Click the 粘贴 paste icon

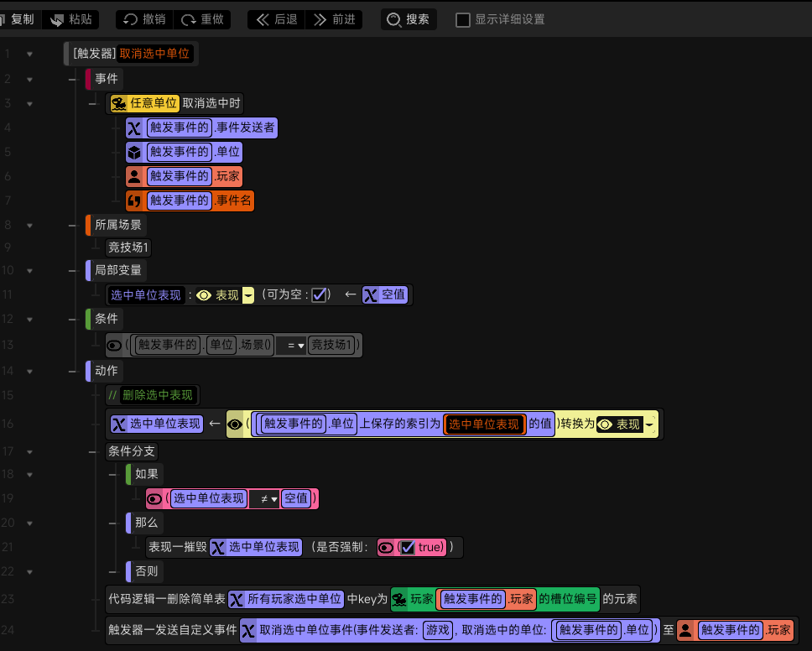click(56, 19)
